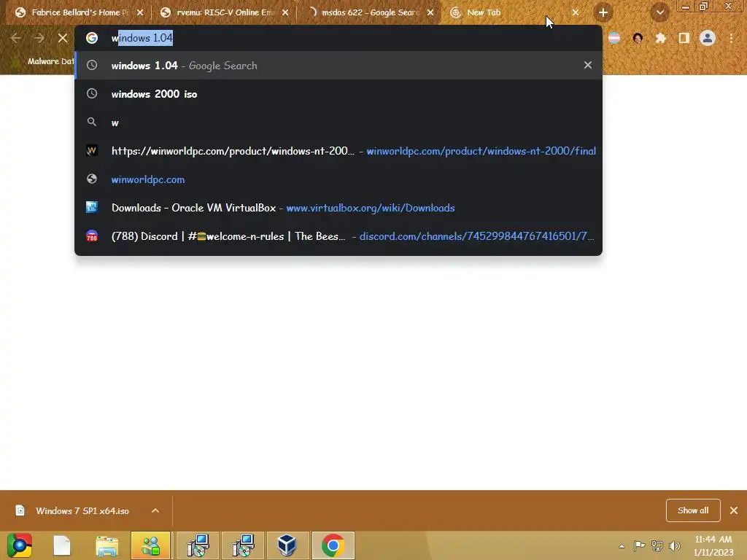Open the Chrome profile icon

708,38
